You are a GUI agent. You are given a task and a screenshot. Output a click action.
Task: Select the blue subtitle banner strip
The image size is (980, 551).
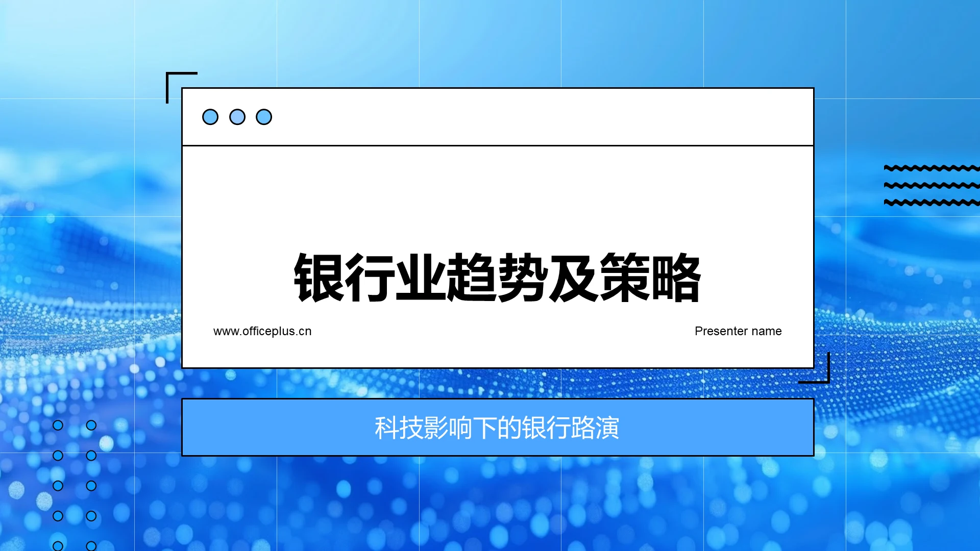click(498, 428)
